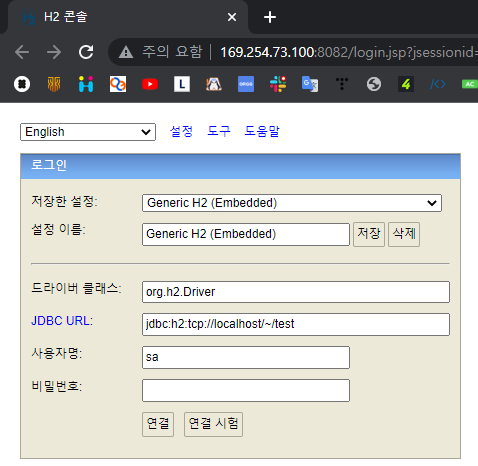Click the 설정 이름 input field
This screenshot has width=478, height=466.
click(246, 234)
